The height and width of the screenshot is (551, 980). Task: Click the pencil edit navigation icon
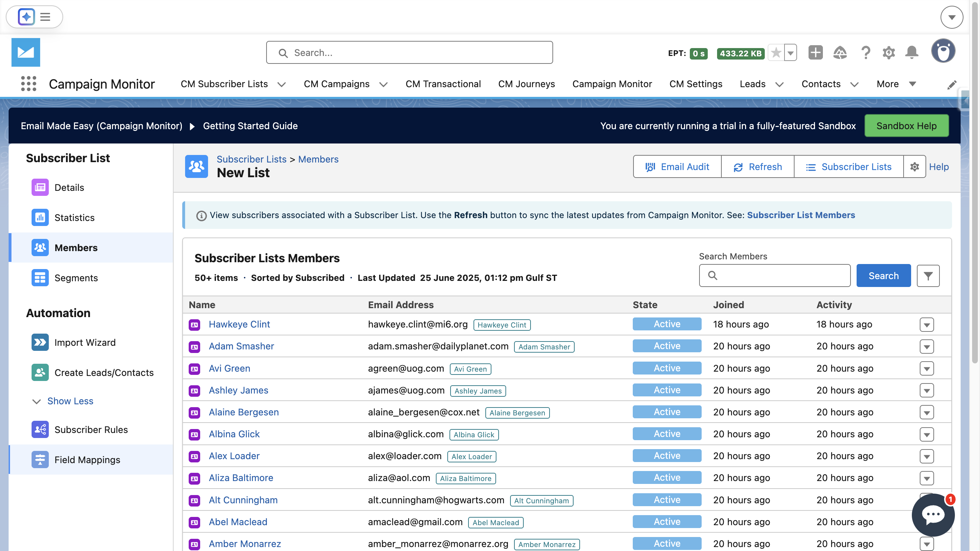(951, 85)
